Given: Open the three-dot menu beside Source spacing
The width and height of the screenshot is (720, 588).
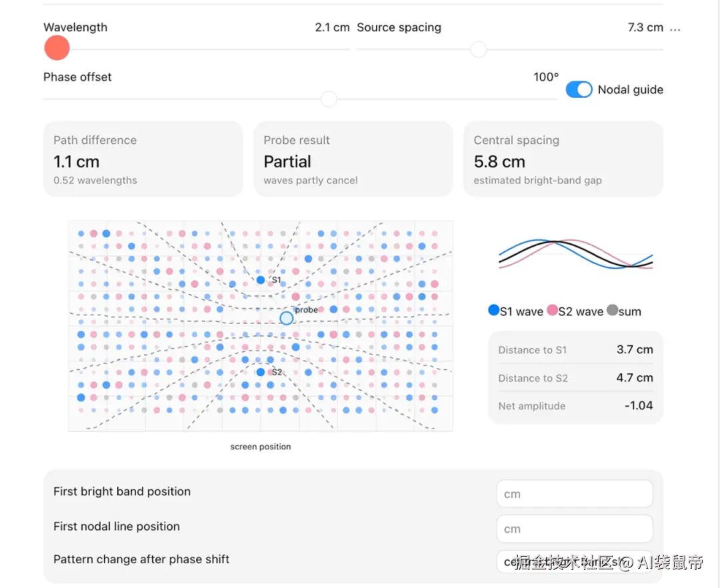Looking at the screenshot, I should (x=675, y=29).
